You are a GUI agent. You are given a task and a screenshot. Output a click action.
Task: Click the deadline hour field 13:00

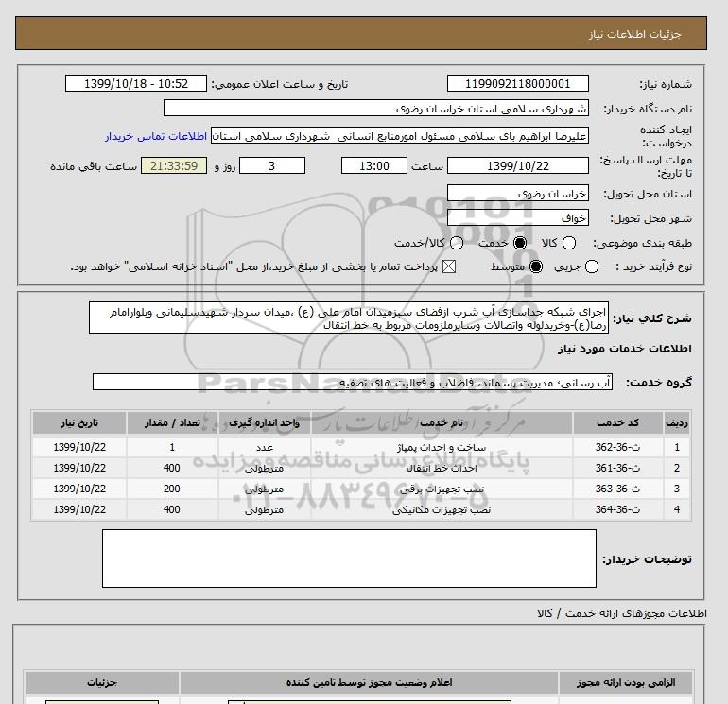374,165
